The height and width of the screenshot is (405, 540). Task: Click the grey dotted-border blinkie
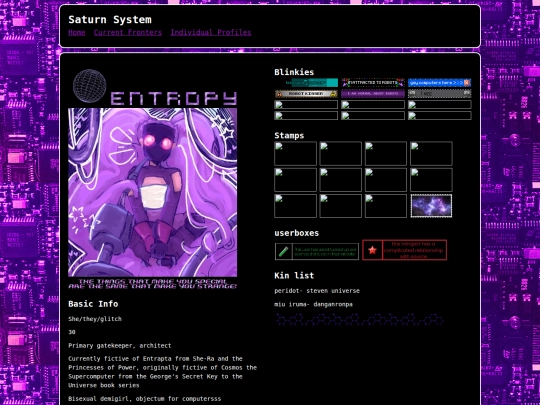tap(439, 94)
